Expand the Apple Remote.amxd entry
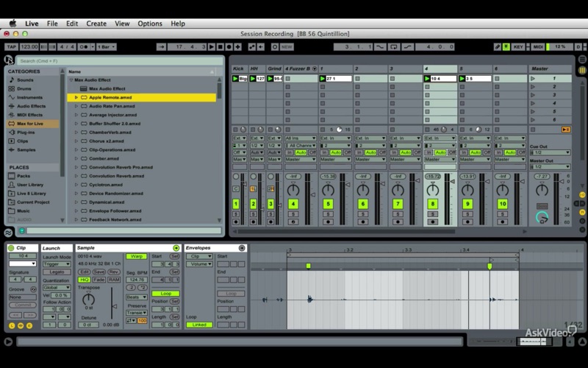 [x=76, y=97]
